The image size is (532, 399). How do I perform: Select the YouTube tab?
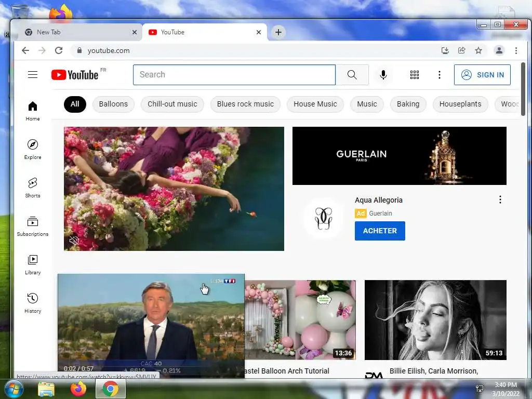pyautogui.click(x=205, y=32)
